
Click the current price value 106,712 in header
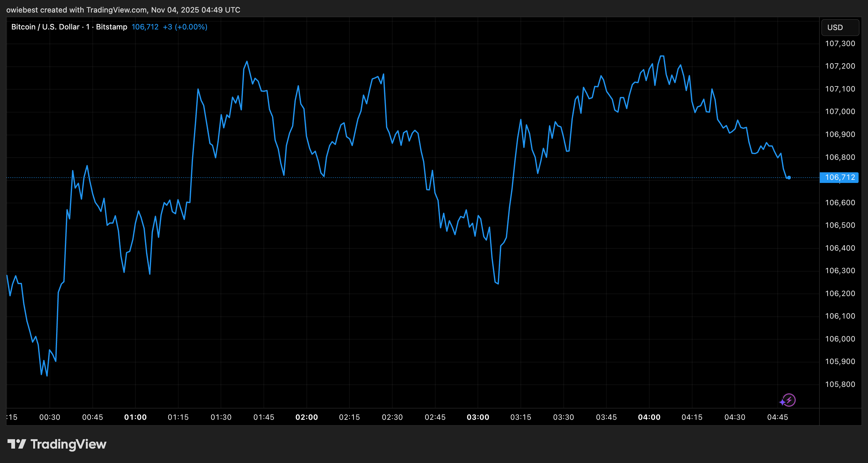point(145,27)
